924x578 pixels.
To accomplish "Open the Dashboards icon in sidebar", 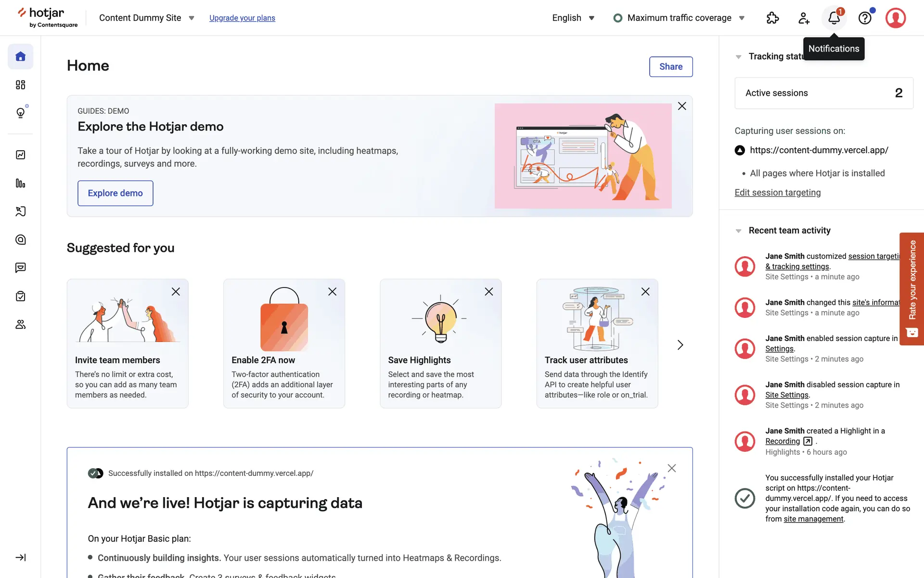I will (x=20, y=85).
